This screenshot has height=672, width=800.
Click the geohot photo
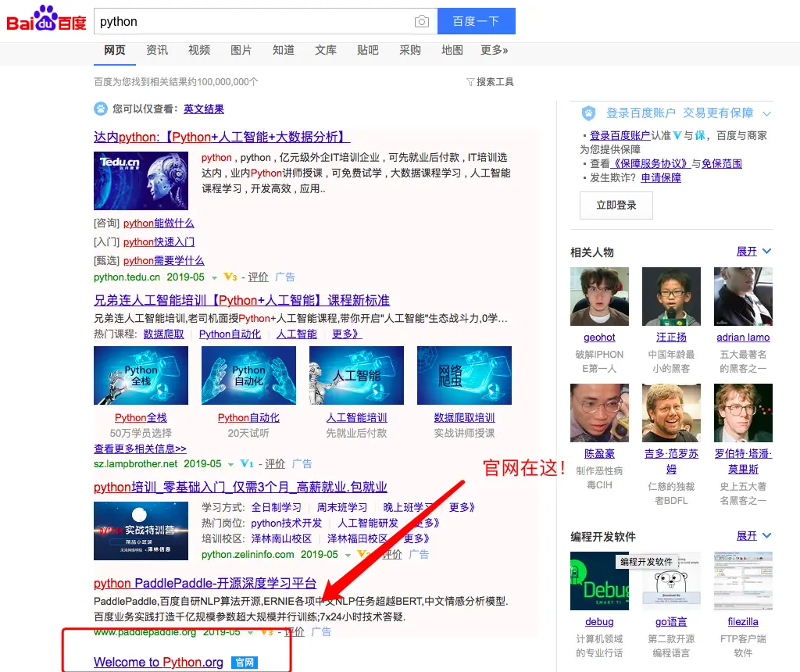coord(599,296)
